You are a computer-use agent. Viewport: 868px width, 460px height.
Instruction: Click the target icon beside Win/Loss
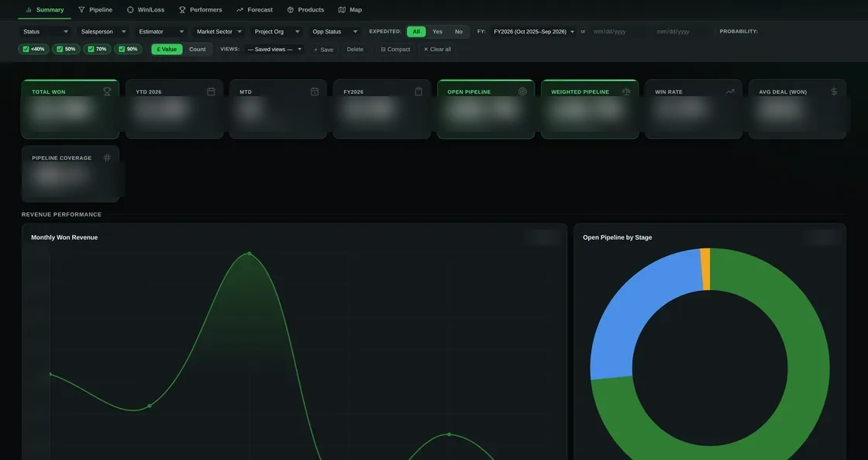click(130, 10)
